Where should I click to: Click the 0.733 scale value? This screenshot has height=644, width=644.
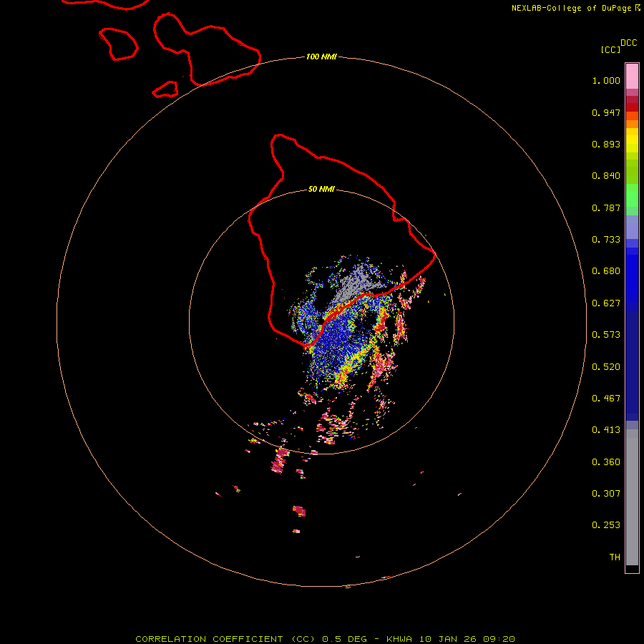coord(606,240)
